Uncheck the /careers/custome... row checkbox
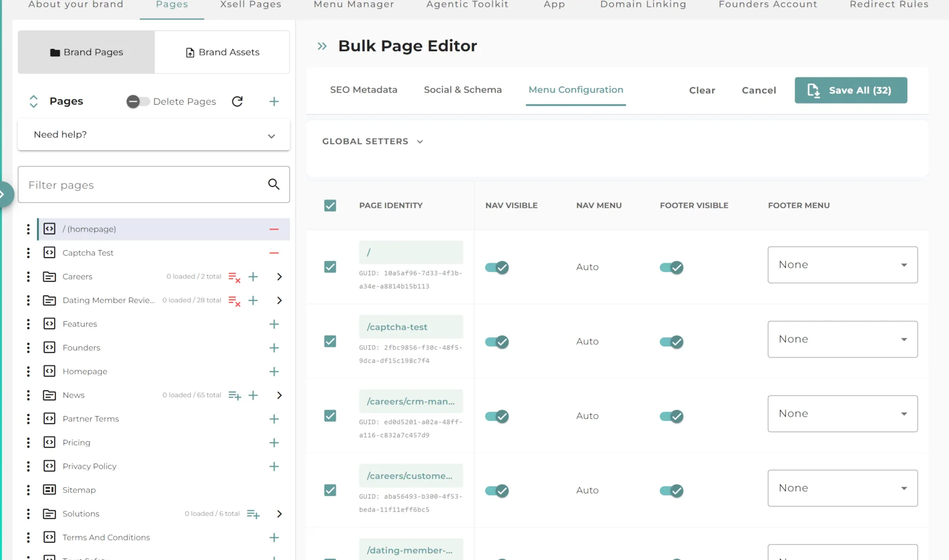 coord(330,490)
